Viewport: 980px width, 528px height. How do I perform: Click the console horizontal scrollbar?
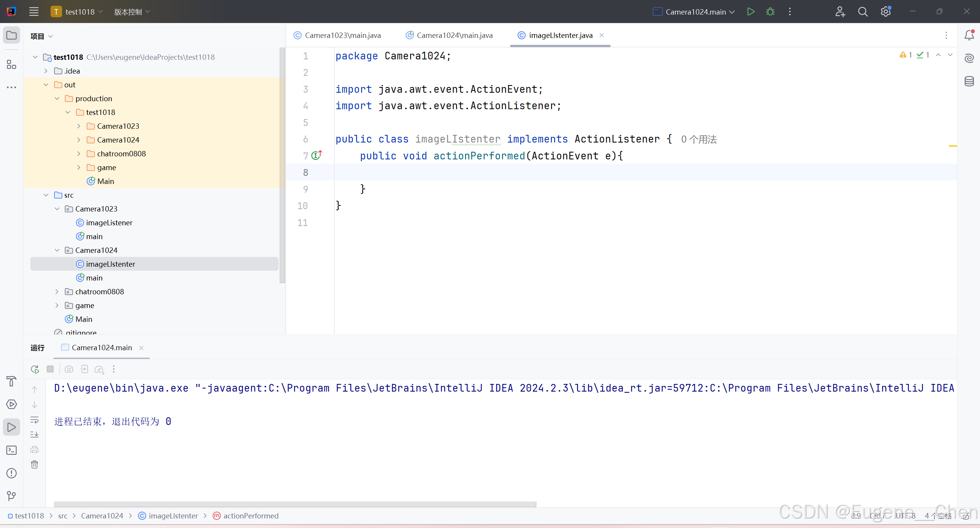295,504
